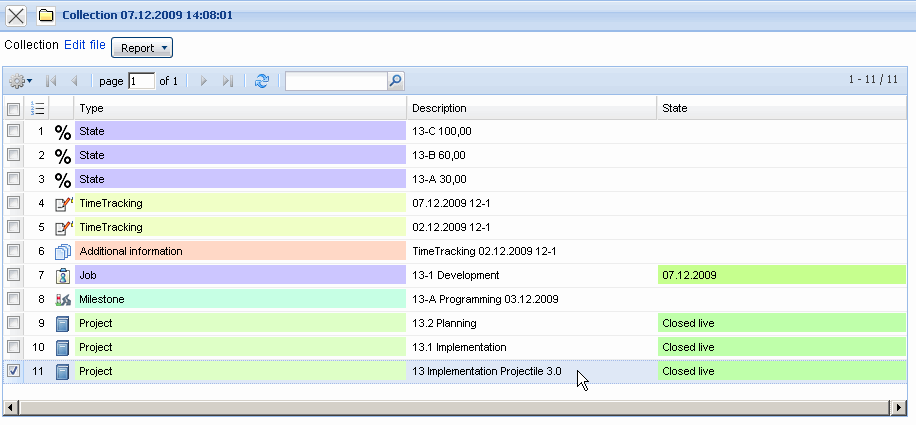Go to the first page using the arrow

[51, 81]
